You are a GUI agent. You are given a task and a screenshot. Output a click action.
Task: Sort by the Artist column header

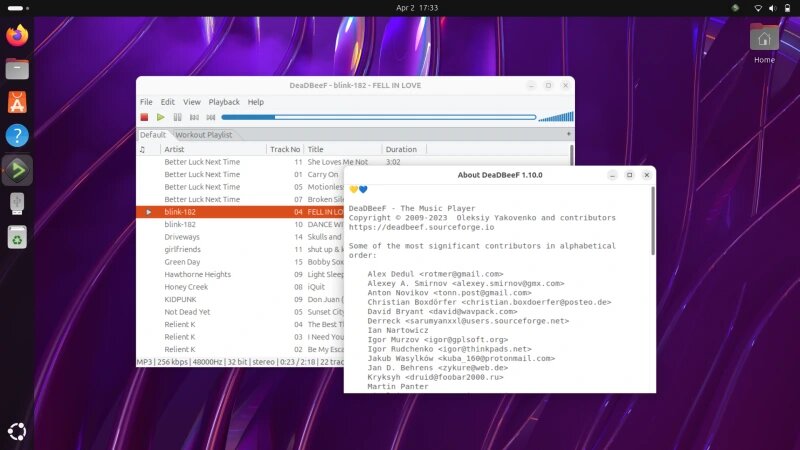click(x=213, y=149)
